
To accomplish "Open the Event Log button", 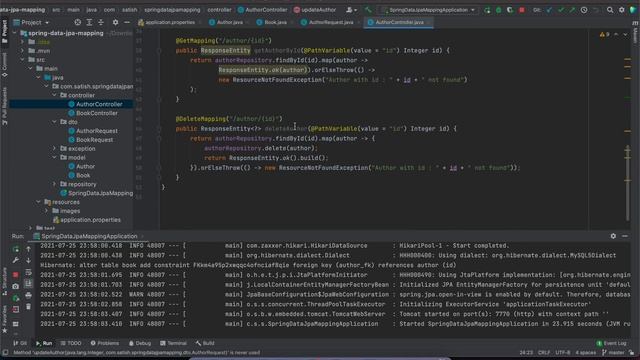I will 611,343.
